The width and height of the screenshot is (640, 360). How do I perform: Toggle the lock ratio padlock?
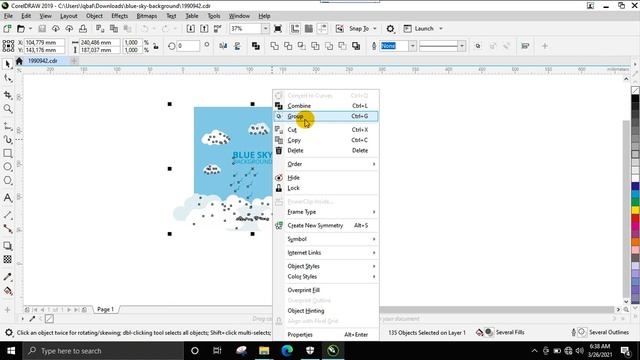[156, 46]
